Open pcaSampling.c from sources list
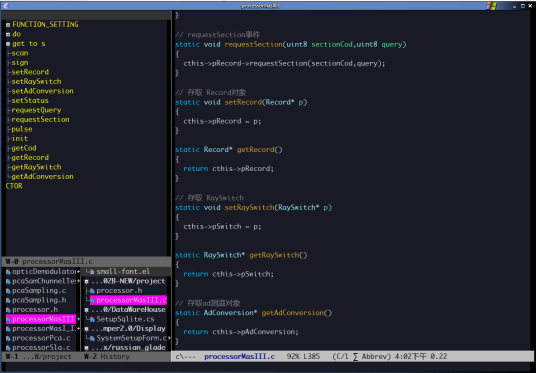536x373 pixels. (39, 291)
